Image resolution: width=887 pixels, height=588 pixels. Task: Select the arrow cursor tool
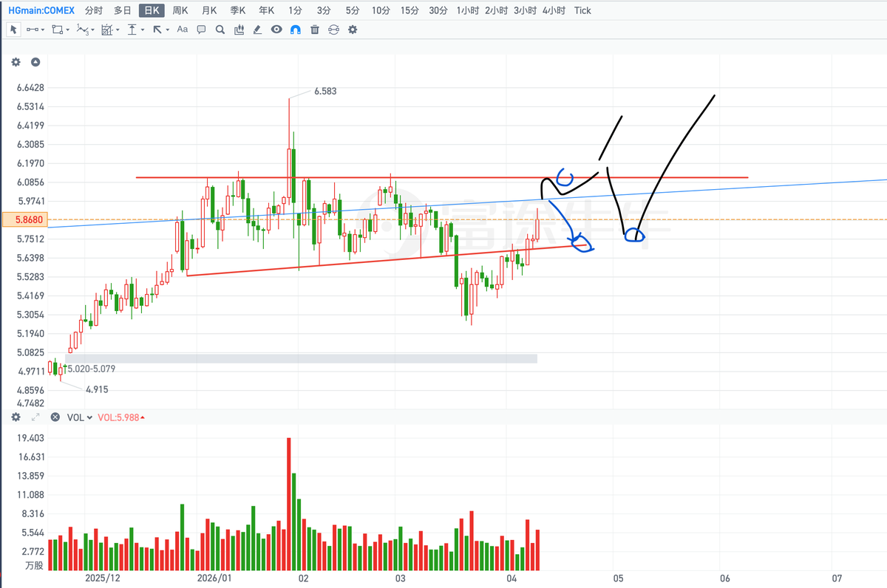[x=13, y=30]
